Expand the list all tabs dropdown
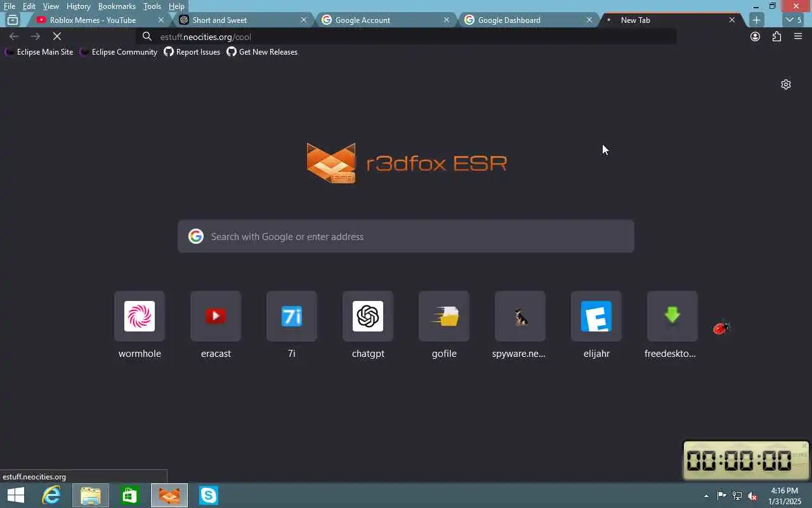The width and height of the screenshot is (812, 508). point(794,20)
